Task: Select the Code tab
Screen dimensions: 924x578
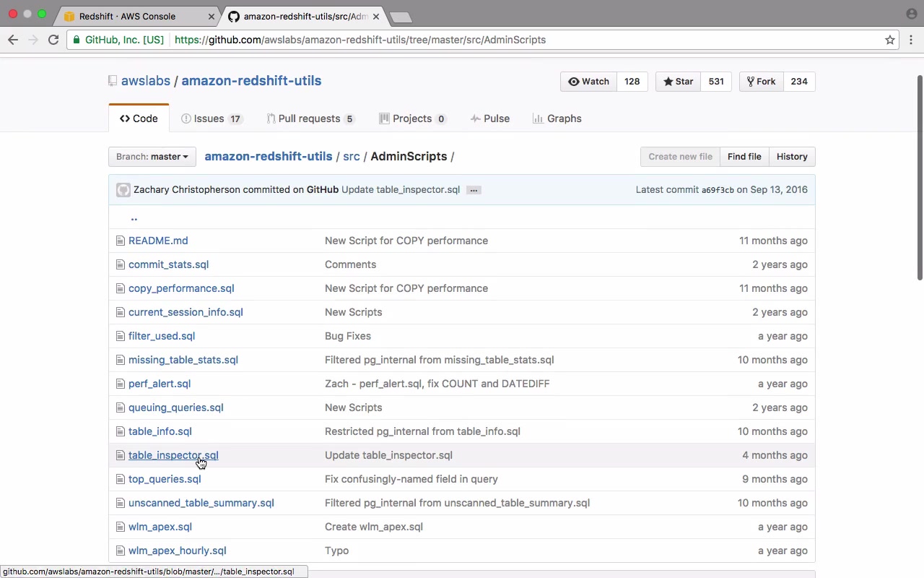Action: 139,118
